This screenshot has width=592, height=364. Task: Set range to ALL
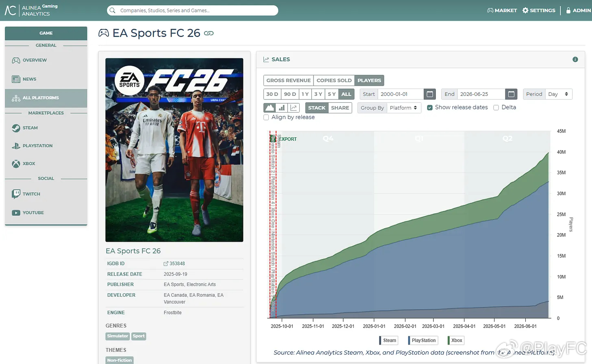click(x=346, y=94)
